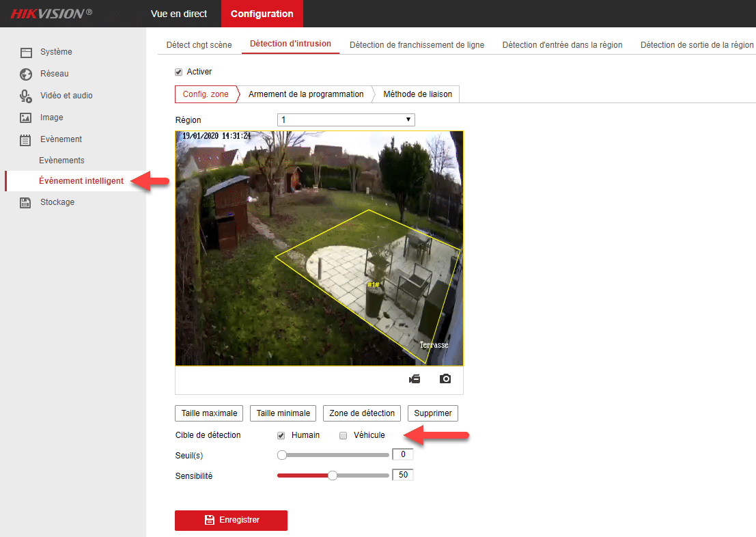Click the Evènement calendar icon
The height and width of the screenshot is (537, 756).
25,140
